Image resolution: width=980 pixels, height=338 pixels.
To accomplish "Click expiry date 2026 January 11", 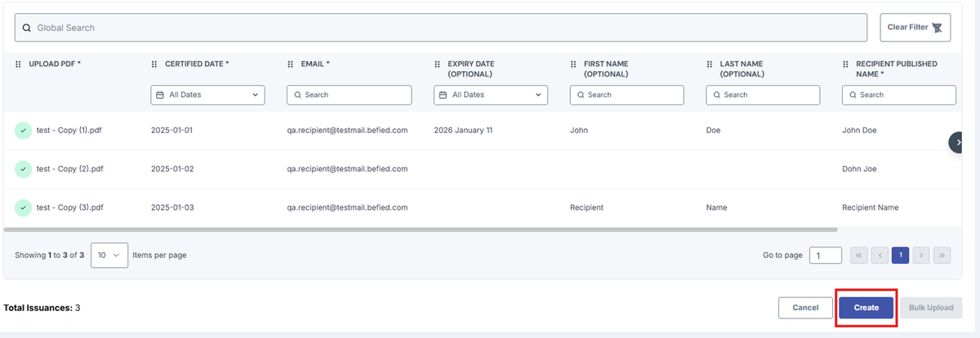I will coord(464,130).
